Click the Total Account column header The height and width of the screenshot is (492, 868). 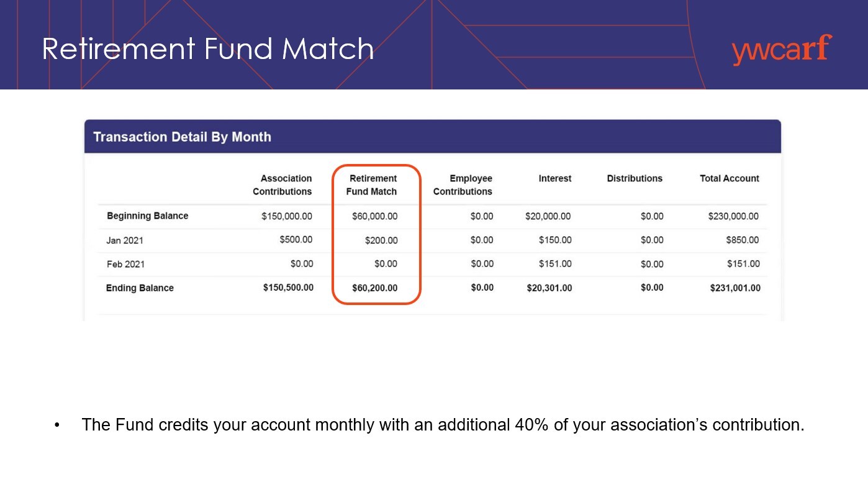point(729,179)
